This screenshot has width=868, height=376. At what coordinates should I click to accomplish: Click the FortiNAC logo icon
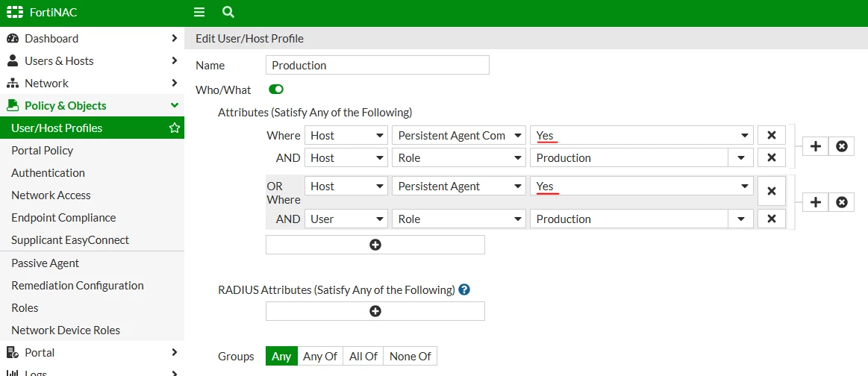pyautogui.click(x=14, y=12)
